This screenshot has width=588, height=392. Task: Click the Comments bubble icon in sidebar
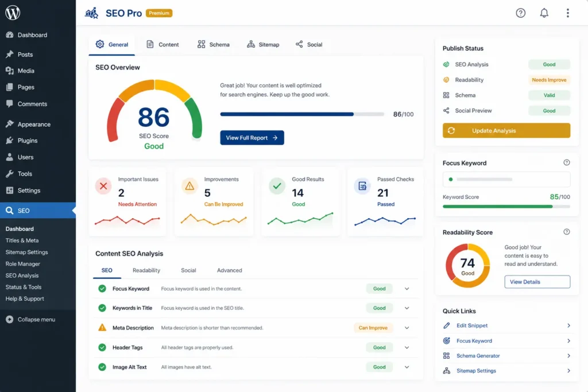(x=10, y=104)
